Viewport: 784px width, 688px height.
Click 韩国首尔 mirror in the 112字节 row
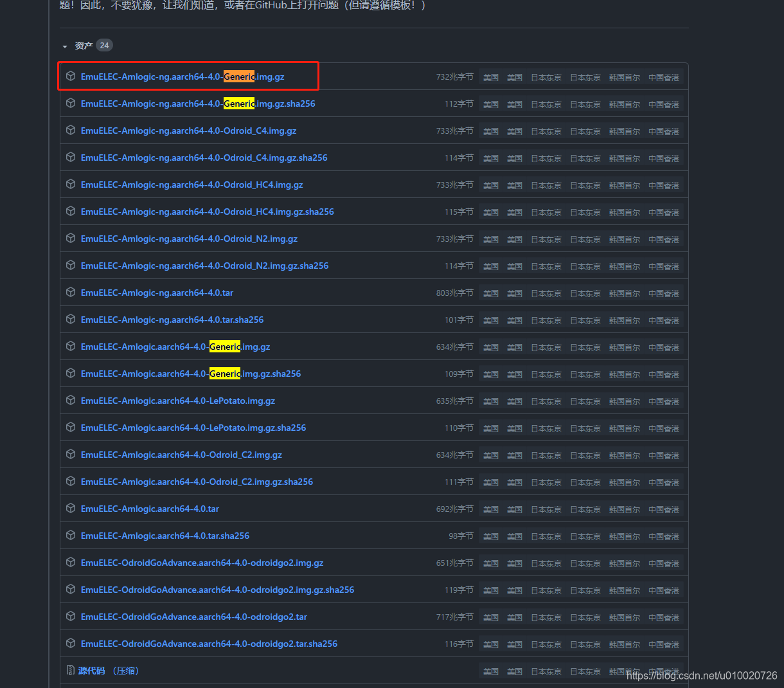click(x=625, y=104)
